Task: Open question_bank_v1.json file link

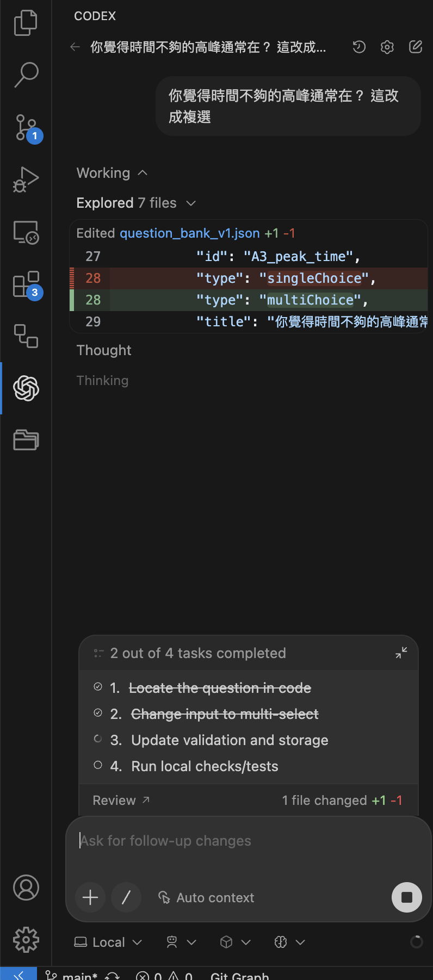Action: click(189, 233)
